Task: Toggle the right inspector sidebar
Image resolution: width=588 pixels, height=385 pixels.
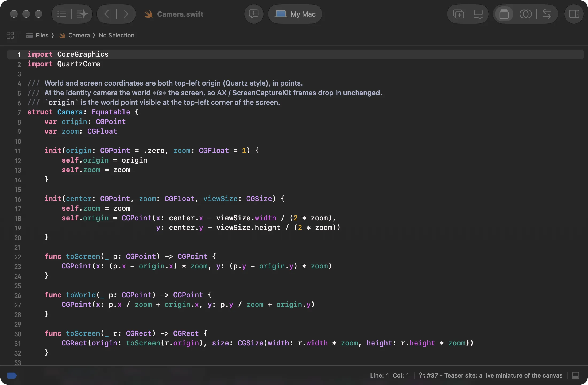Action: click(x=574, y=14)
